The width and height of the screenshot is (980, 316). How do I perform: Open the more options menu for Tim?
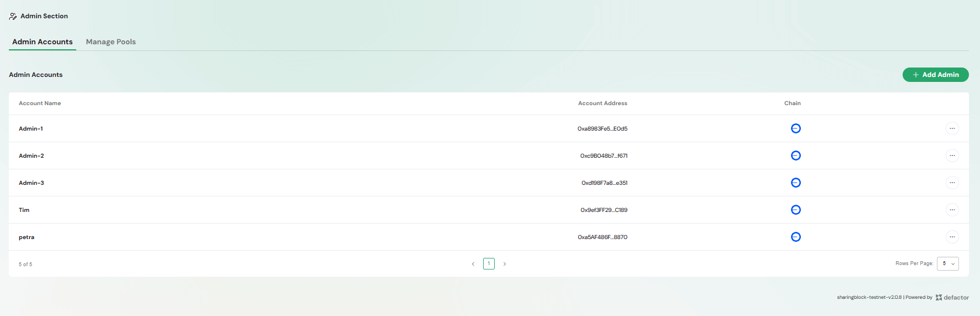click(952, 210)
